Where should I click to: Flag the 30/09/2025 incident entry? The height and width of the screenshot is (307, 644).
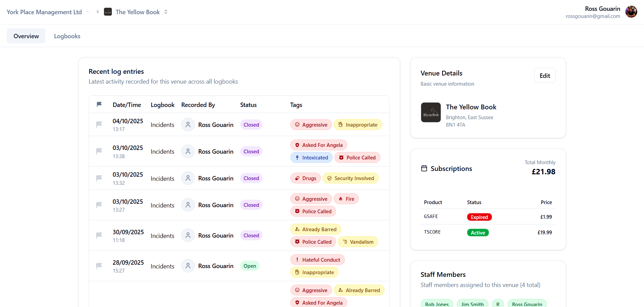pos(99,235)
